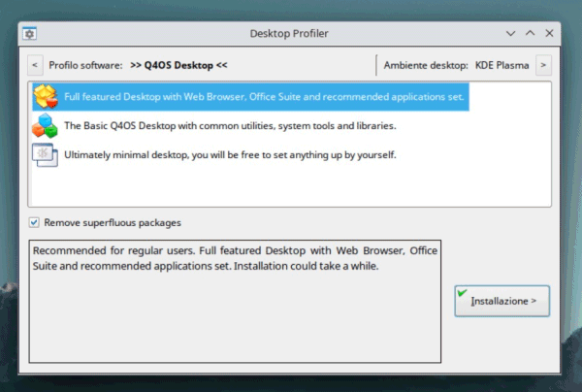The image size is (582, 392).
Task: Select Full featured Desktop profile row
Action: pos(250,97)
